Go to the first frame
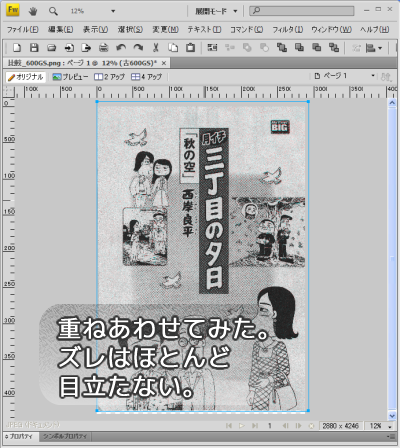The width and height of the screenshot is (400, 448). coord(229,426)
